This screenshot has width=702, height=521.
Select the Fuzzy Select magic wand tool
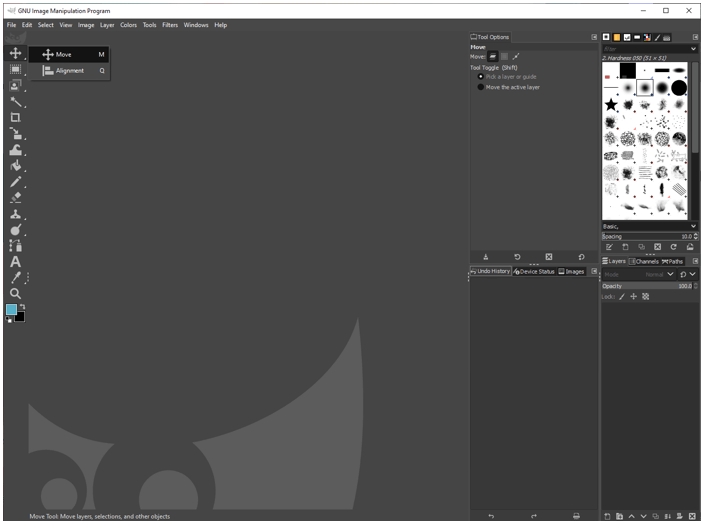pyautogui.click(x=16, y=102)
